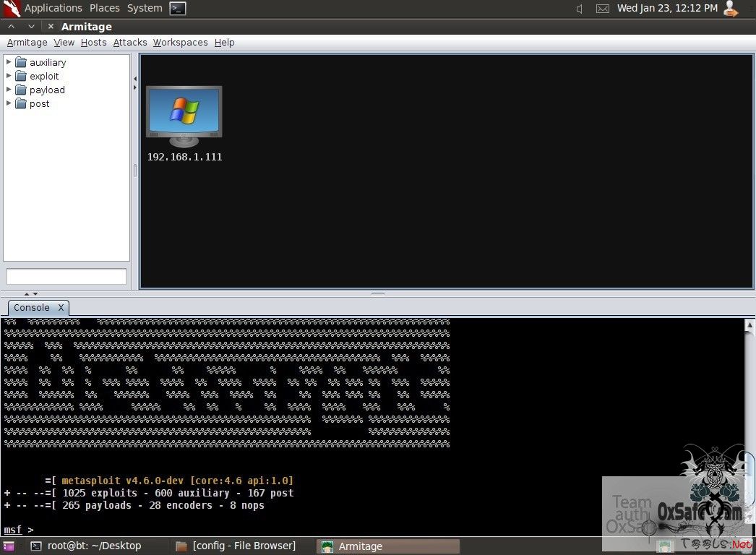Open the volume speaker icon

click(x=580, y=9)
